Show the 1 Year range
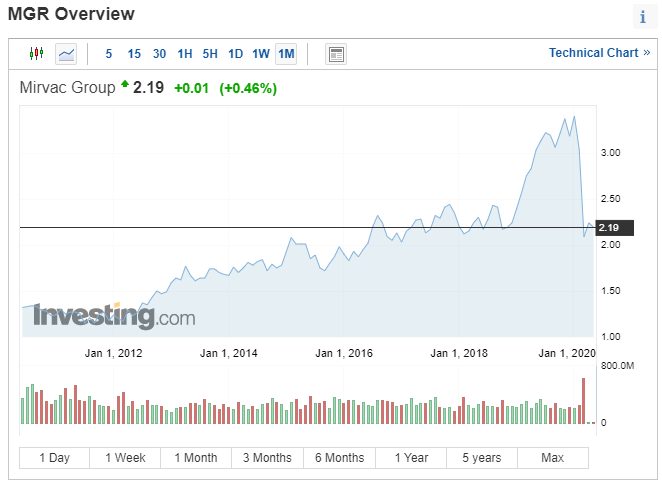The width and height of the screenshot is (662, 487). pos(411,458)
